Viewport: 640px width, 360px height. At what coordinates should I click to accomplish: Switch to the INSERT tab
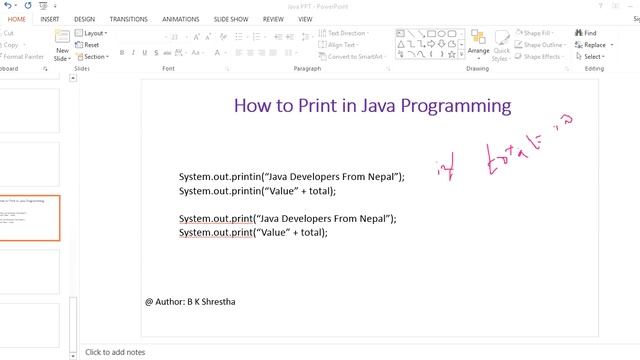pyautogui.click(x=50, y=19)
